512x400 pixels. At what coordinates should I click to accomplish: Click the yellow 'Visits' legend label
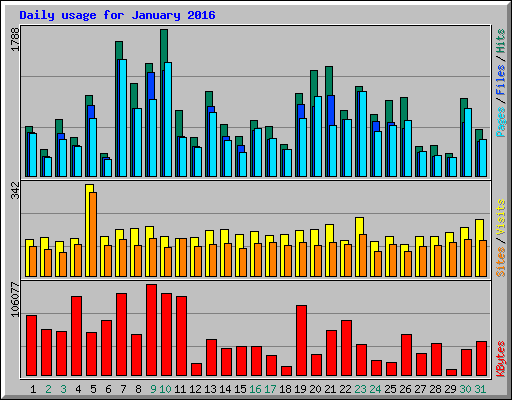pos(501,217)
